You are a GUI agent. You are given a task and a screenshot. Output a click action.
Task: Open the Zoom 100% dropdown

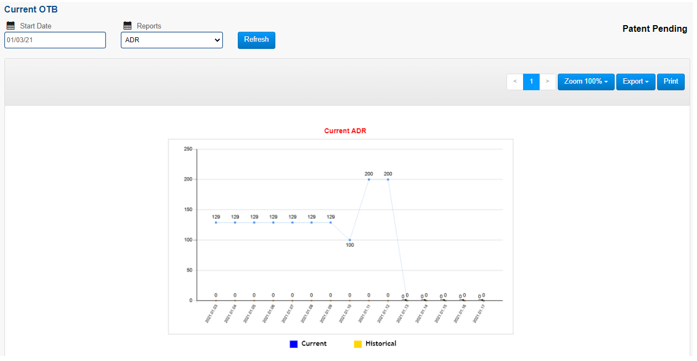(586, 82)
